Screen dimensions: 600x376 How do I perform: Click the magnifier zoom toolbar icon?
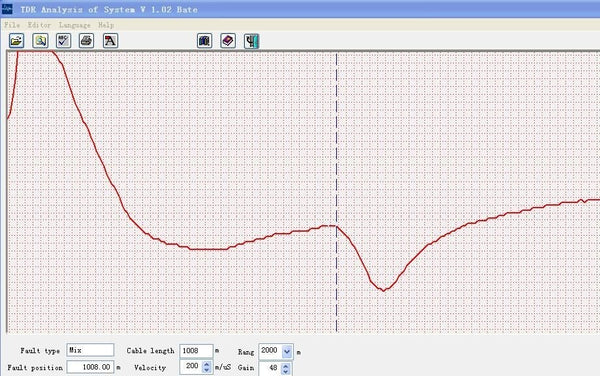40,41
